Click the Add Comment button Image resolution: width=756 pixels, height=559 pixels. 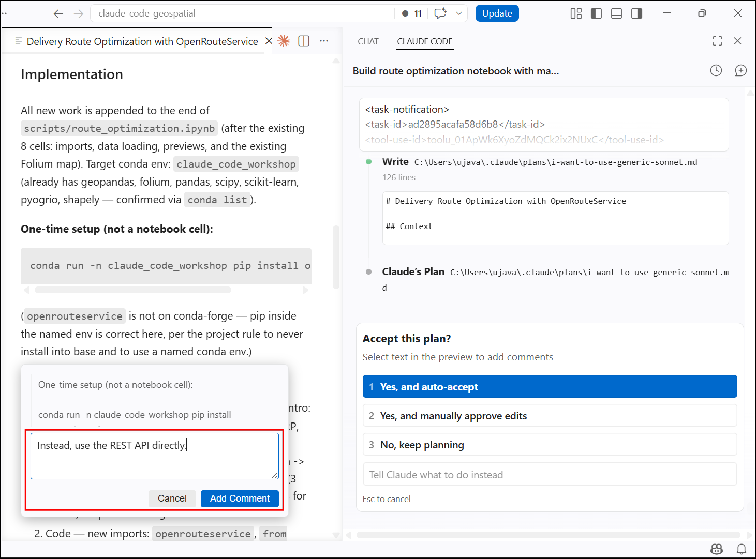240,498
